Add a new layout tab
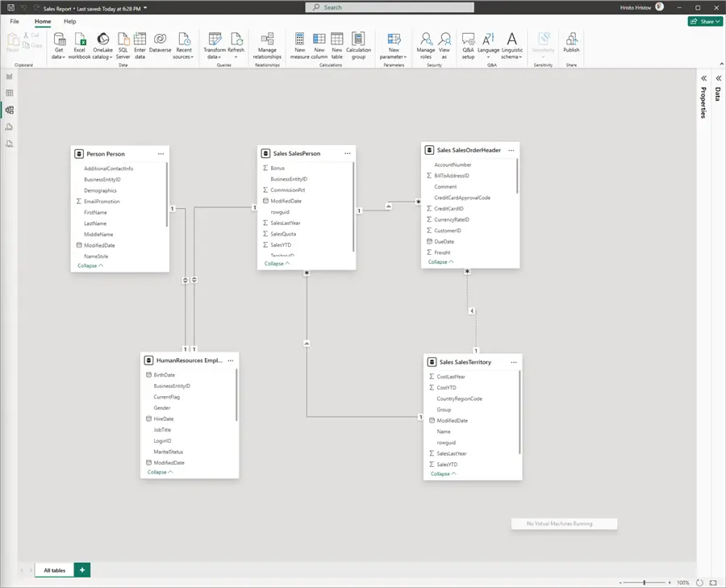 [82, 570]
